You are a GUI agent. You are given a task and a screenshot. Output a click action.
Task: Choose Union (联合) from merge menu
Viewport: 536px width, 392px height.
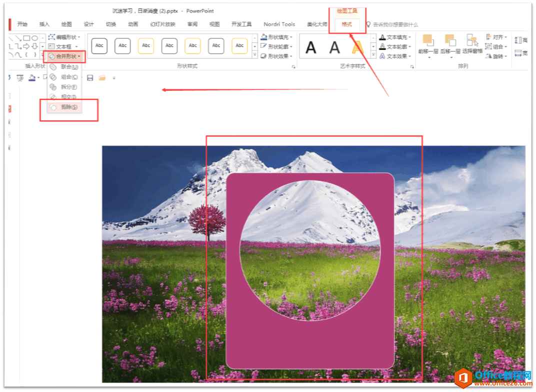click(64, 67)
